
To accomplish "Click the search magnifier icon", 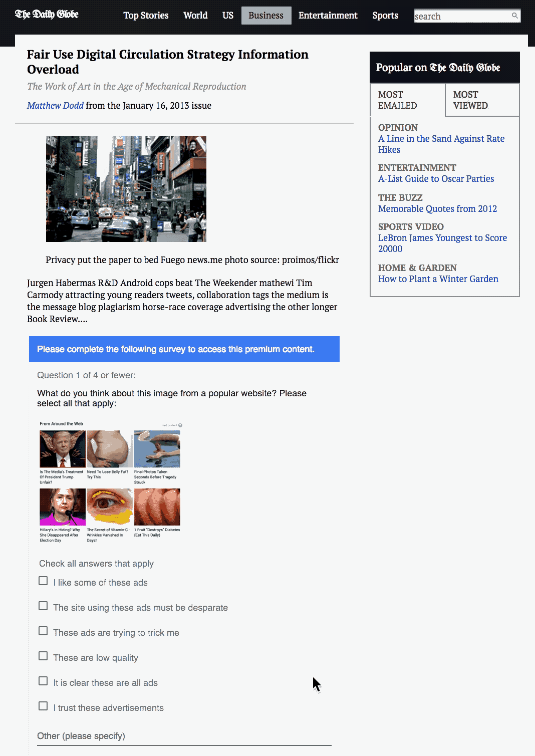I will tap(514, 16).
